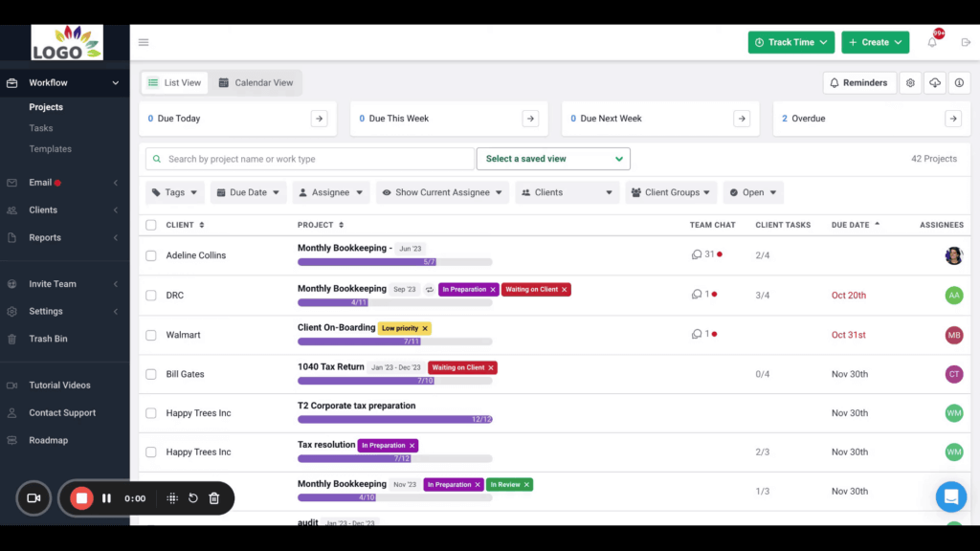980x551 pixels.
Task: Toggle the hamburger sidebar menu icon
Action: pos(144,42)
